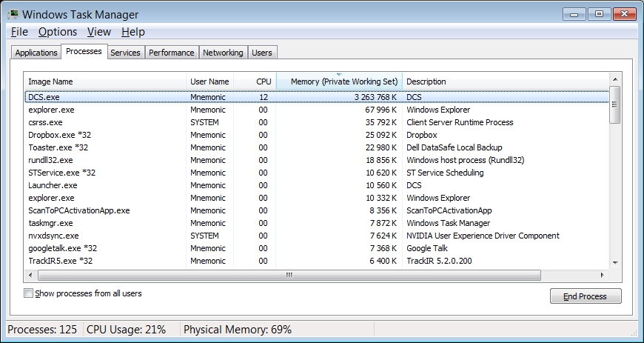
Task: Sort by Memory (Private Working Set) header
Action: coord(339,81)
